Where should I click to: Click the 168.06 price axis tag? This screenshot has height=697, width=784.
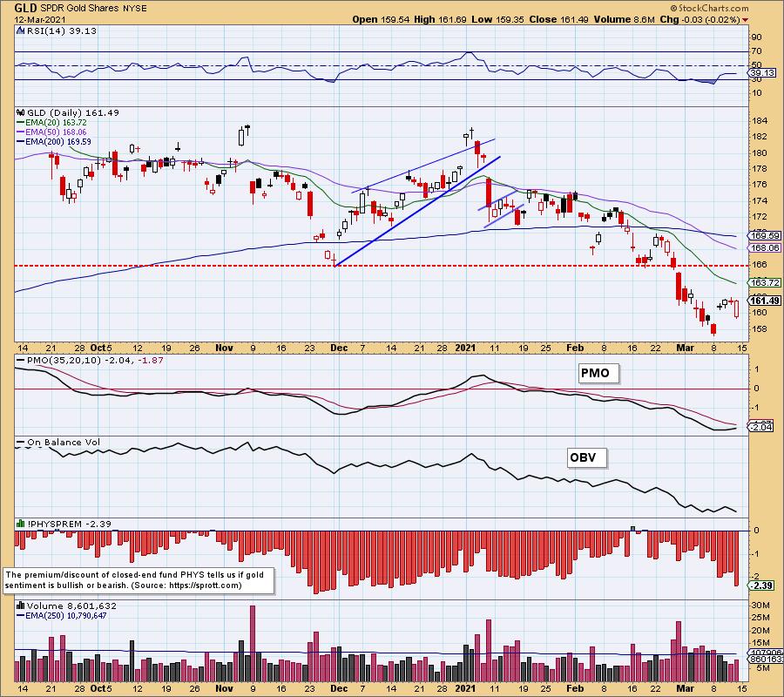[764, 248]
